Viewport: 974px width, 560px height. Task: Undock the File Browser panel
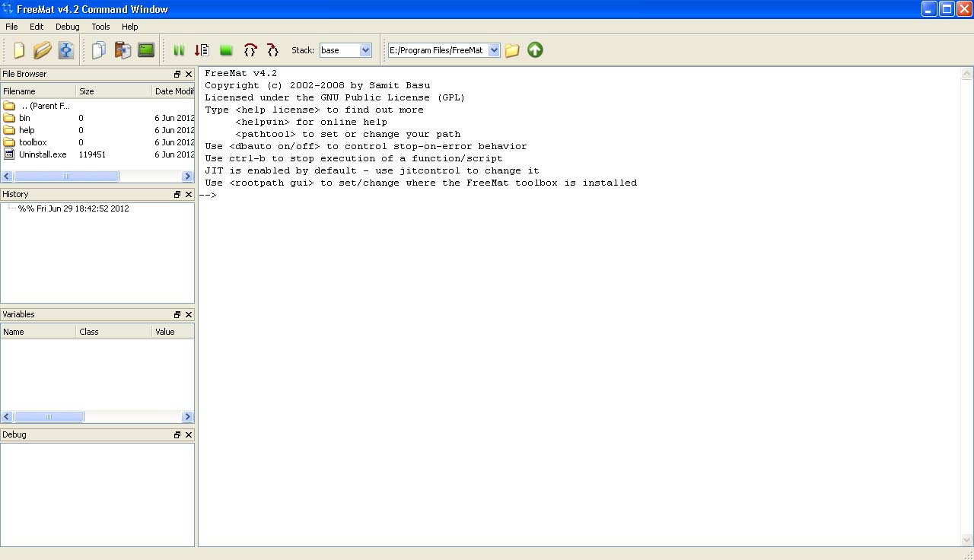[x=177, y=74]
